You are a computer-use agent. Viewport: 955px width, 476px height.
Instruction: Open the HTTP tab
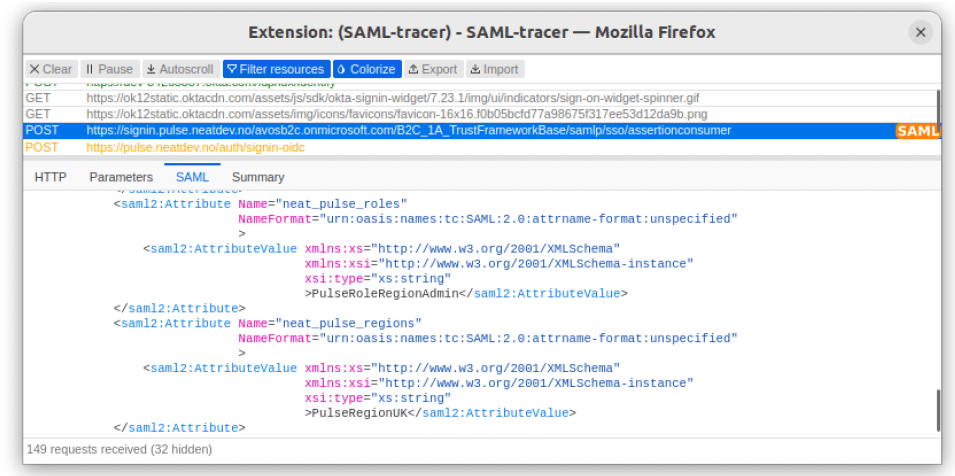point(51,177)
